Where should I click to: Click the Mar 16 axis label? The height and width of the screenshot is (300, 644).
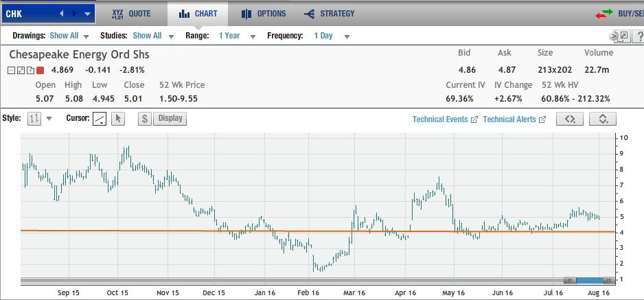coord(355,293)
